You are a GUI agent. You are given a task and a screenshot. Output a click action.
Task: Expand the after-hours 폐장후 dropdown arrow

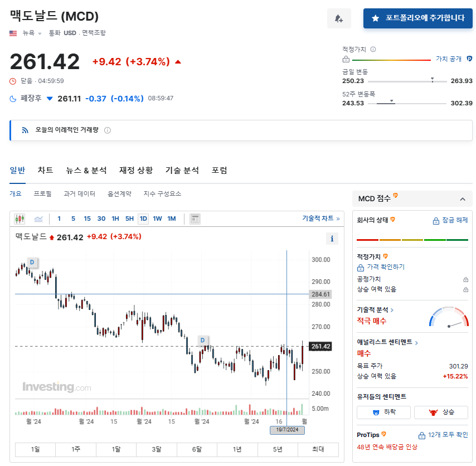click(50, 98)
